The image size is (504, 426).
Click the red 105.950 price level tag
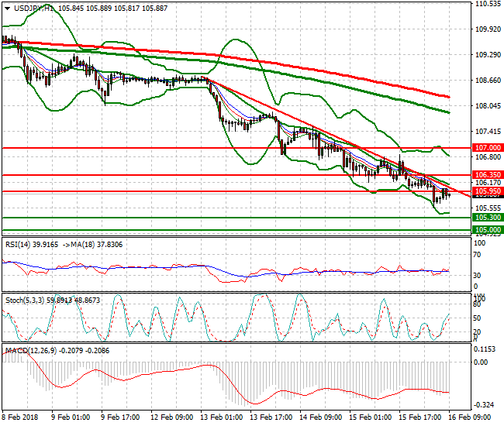[488, 191]
